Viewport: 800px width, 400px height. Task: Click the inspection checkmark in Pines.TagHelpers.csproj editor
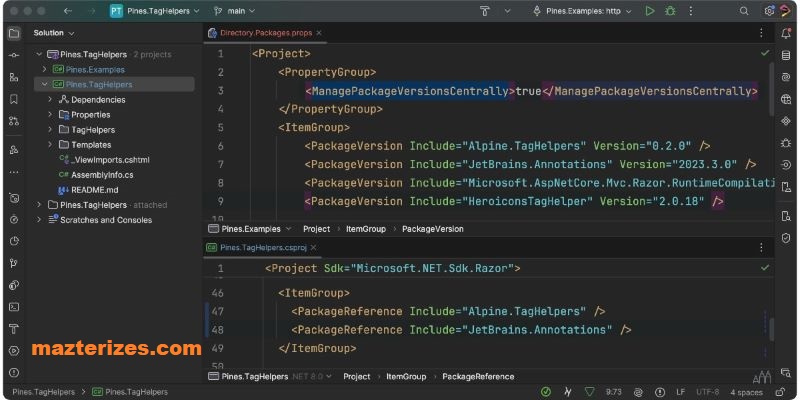(x=765, y=267)
